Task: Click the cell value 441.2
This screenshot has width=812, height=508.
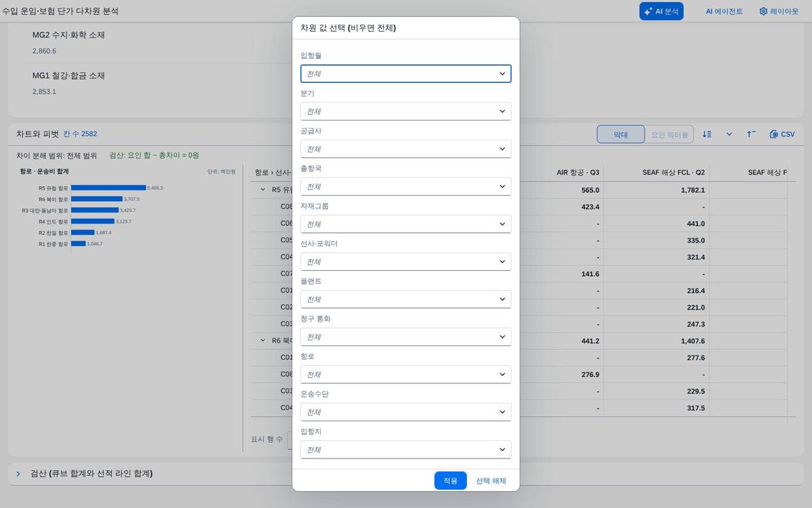Action: point(590,341)
